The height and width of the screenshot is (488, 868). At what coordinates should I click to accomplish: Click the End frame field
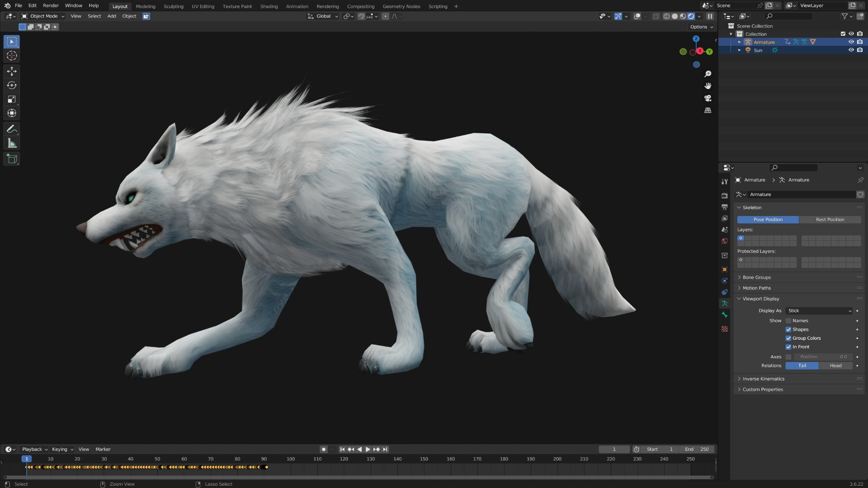(x=697, y=450)
